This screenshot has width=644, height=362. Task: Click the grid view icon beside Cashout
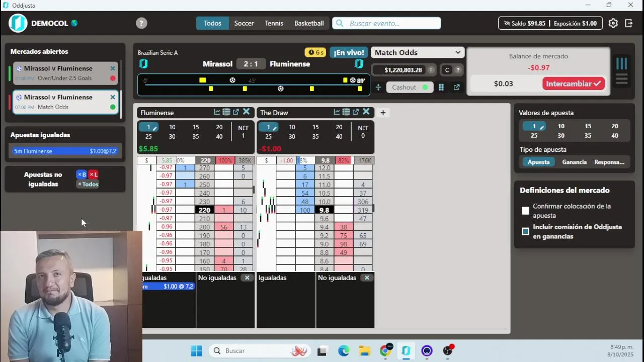point(441,87)
